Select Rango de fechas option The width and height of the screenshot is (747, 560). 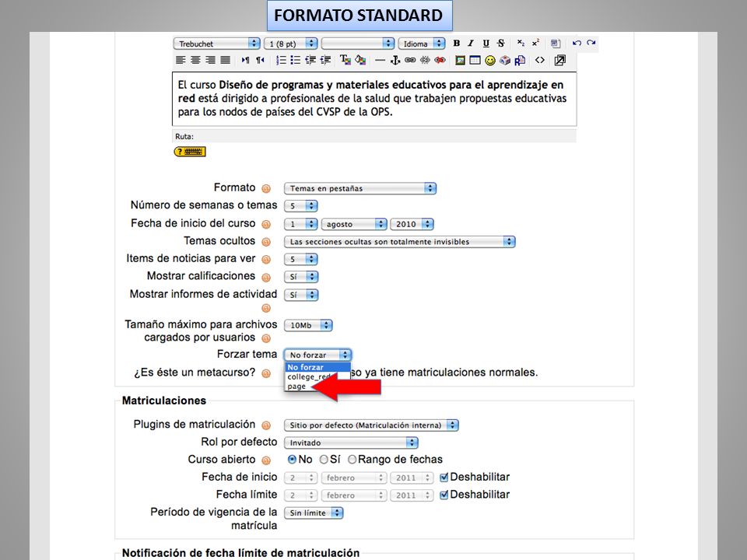(x=352, y=460)
